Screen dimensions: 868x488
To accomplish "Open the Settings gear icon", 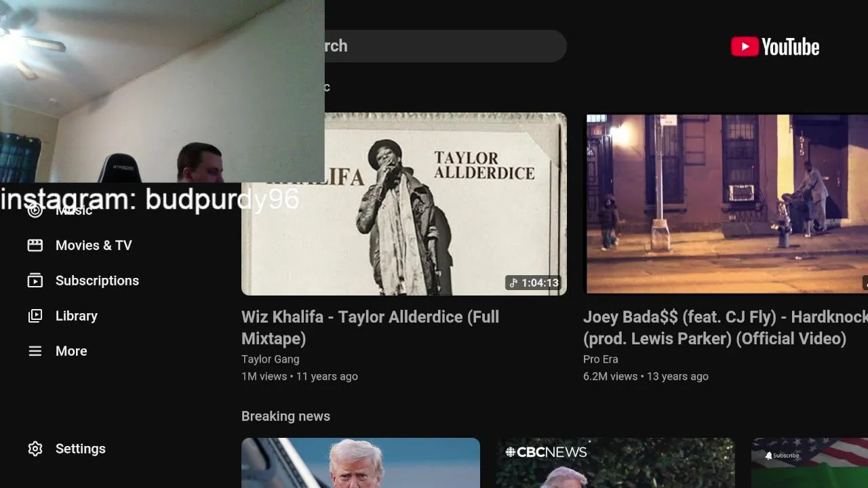I will [35, 449].
